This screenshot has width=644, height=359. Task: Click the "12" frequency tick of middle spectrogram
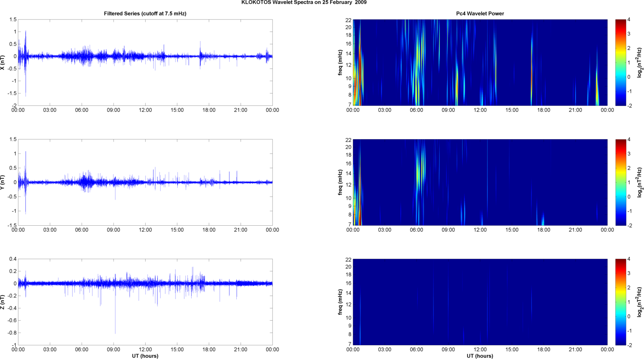pos(349,185)
